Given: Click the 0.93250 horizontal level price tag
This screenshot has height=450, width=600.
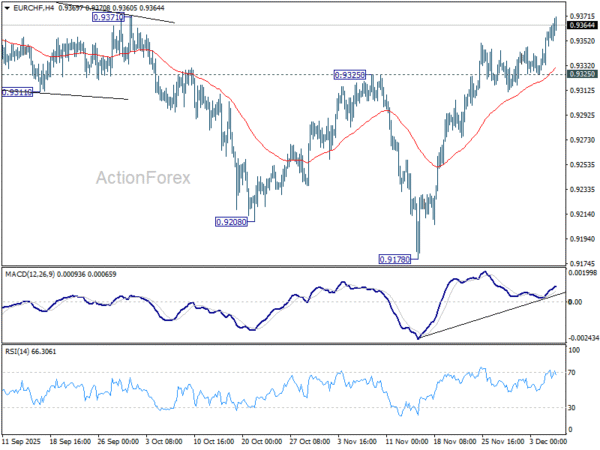Looking at the screenshot, I should pos(582,74).
